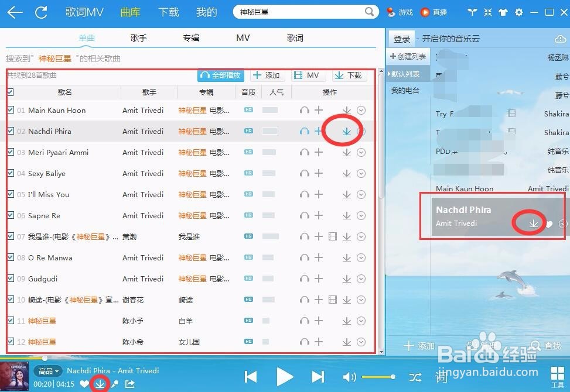Download current song from player bar
Screen dimensions: 570x392
pos(100,384)
